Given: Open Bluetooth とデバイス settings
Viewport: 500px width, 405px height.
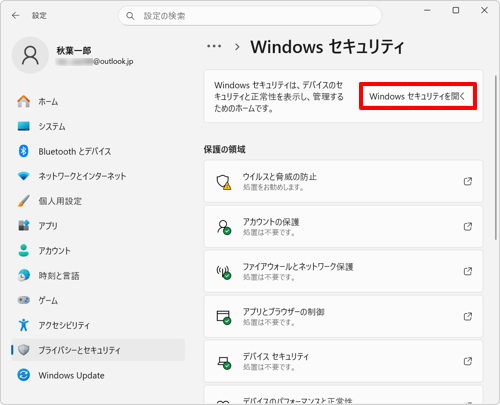Looking at the screenshot, I should [98, 151].
